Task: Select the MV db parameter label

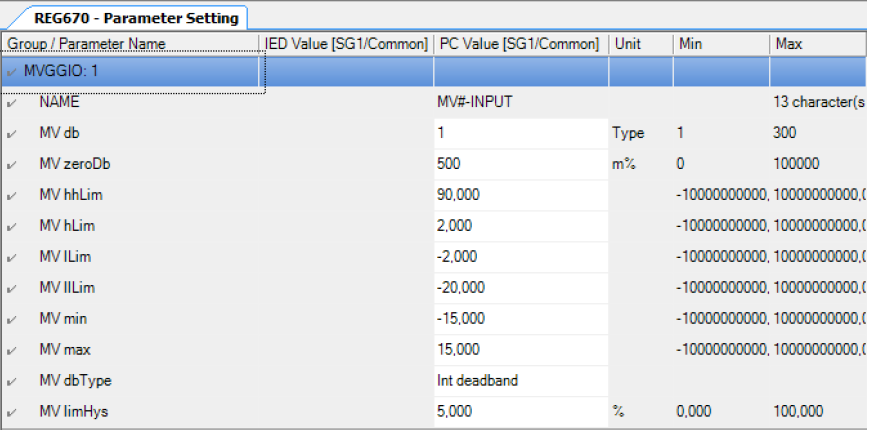Action: click(x=59, y=133)
